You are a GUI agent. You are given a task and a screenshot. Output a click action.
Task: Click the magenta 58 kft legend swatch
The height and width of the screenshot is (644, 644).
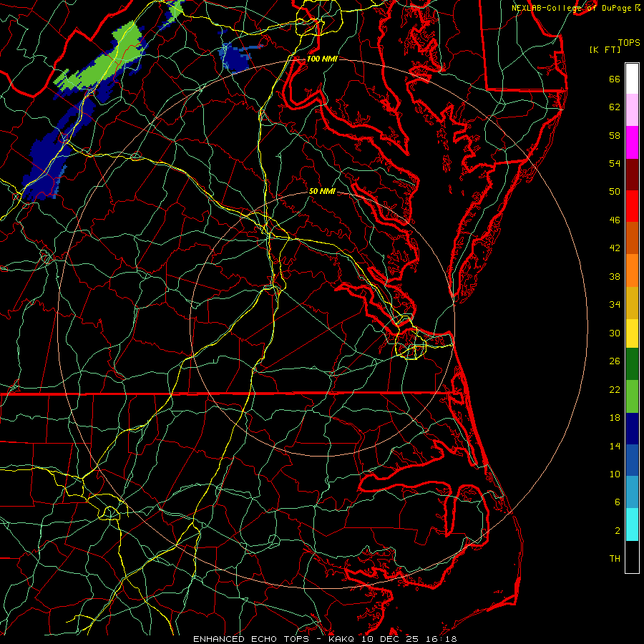(632, 142)
